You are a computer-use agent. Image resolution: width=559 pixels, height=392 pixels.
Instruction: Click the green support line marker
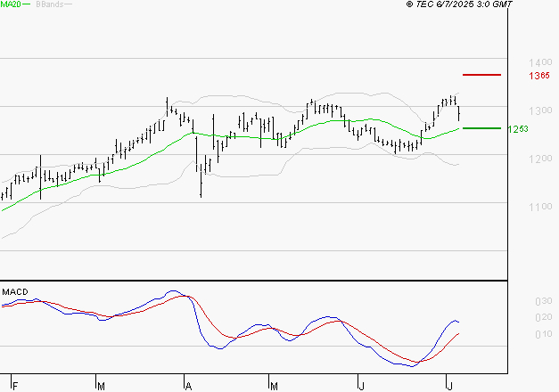[x=481, y=128]
